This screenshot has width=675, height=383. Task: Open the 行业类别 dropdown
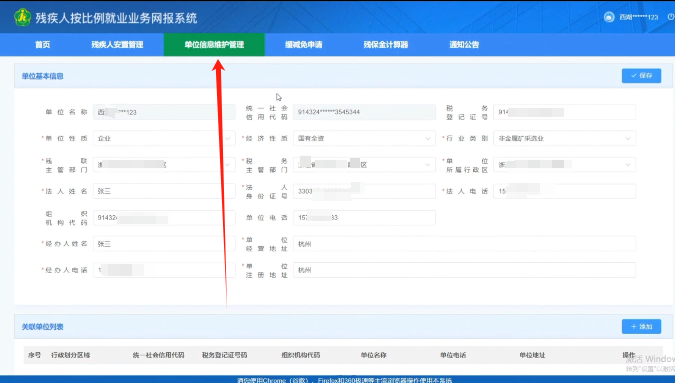564,139
